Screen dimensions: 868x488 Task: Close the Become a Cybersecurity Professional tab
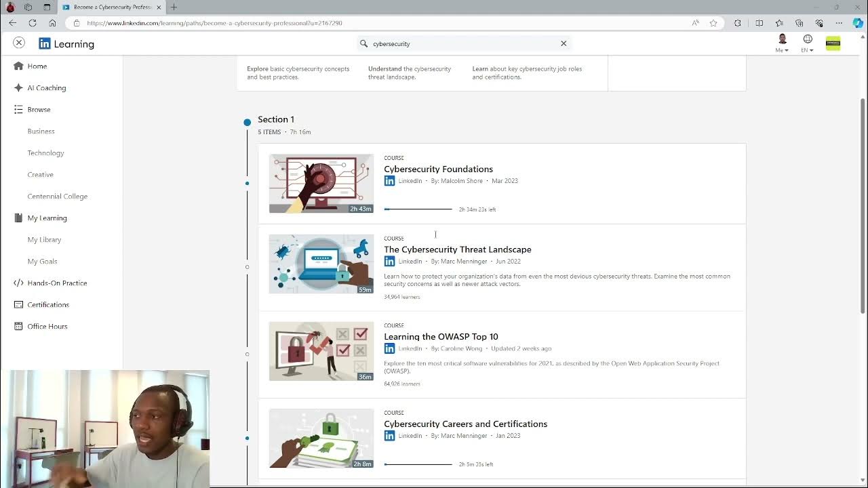(159, 7)
